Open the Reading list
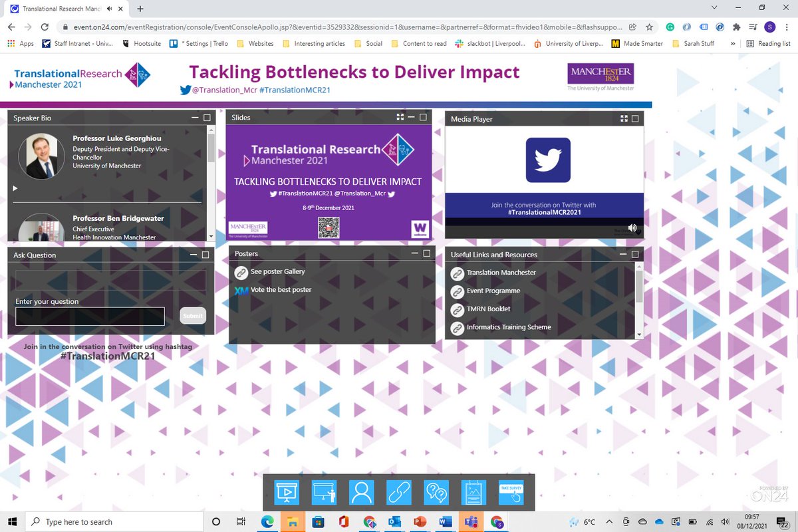Image resolution: width=798 pixels, height=532 pixels. click(768, 43)
